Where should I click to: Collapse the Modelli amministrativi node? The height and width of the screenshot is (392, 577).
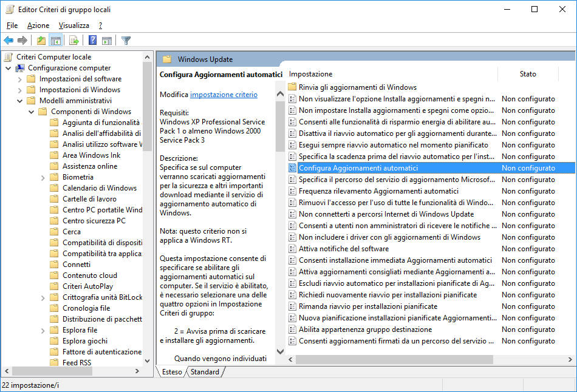20,101
